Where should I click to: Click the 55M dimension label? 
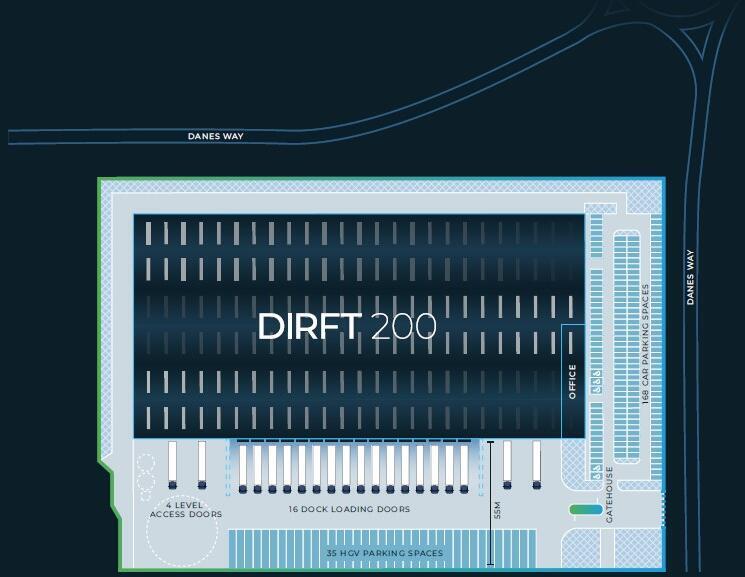click(x=497, y=510)
